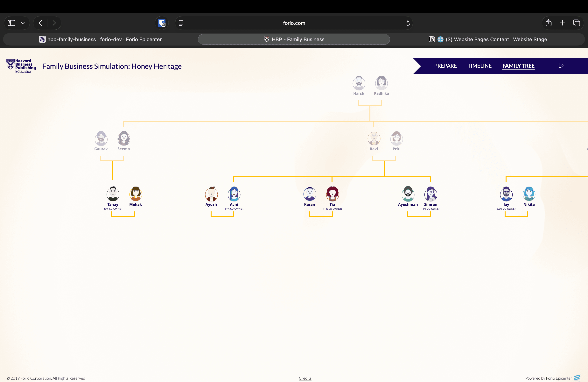Click Jay's avatar with glasses
588x382 pixels.
(506, 194)
